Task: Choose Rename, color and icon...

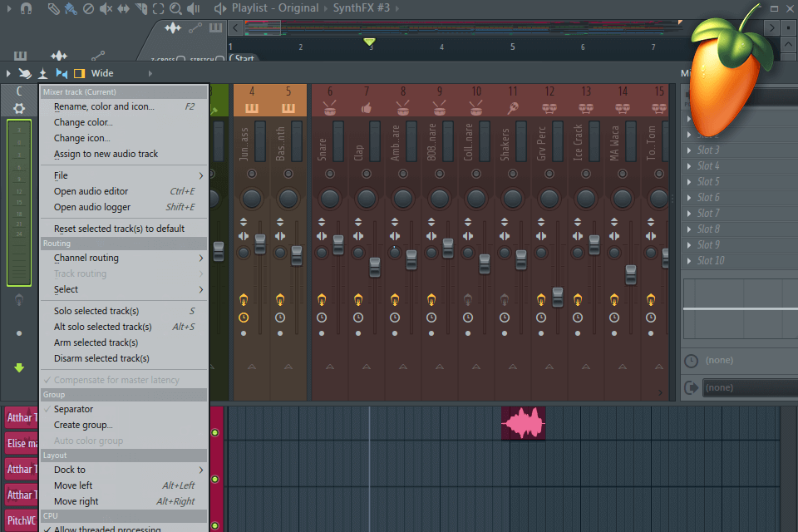Action: [x=125, y=107]
